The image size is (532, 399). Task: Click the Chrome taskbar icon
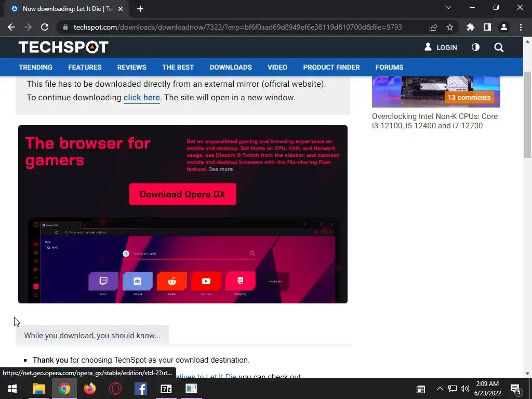64,389
